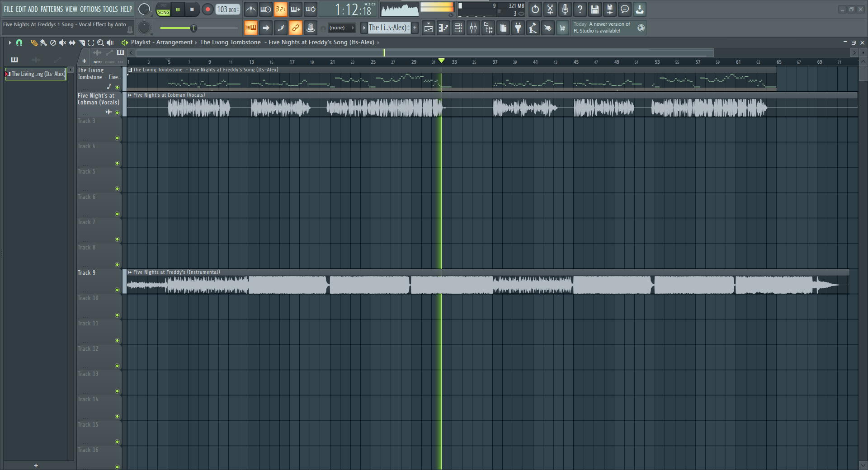The height and width of the screenshot is (470, 868).
Task: Open the (none) snap dropdown
Action: [x=341, y=28]
